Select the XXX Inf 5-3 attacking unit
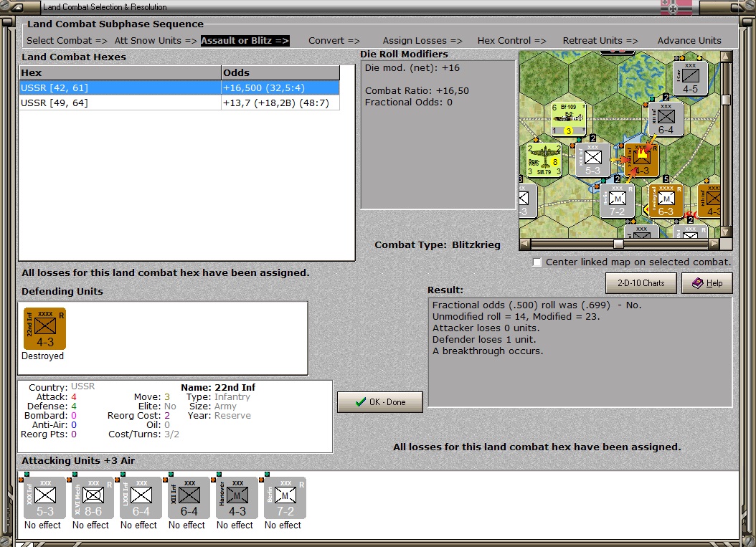Screen dimensions: 756x547 (44, 498)
